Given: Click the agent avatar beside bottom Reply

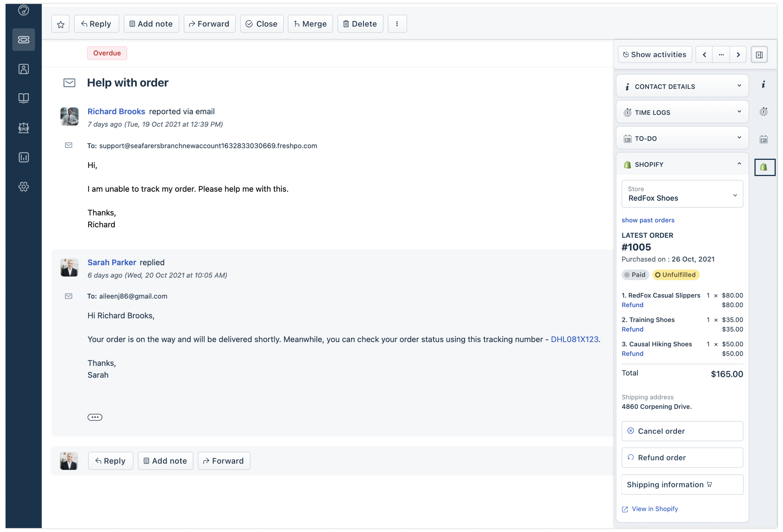Looking at the screenshot, I should tap(69, 461).
